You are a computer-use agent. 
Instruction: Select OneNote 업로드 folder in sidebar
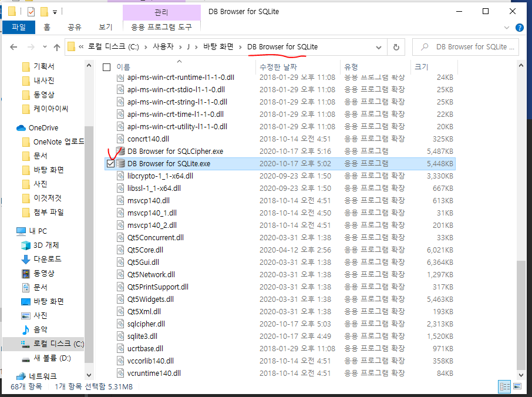pyautogui.click(x=59, y=142)
